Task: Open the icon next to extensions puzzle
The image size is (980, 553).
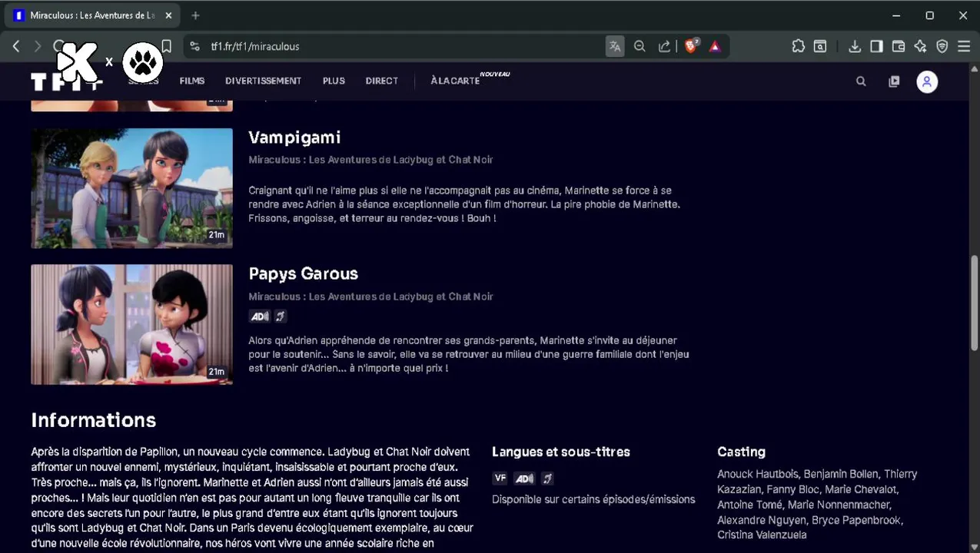Action: [820, 46]
